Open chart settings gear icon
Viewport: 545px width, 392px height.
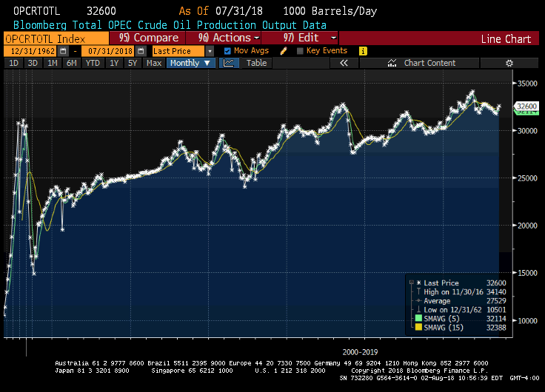(509, 63)
